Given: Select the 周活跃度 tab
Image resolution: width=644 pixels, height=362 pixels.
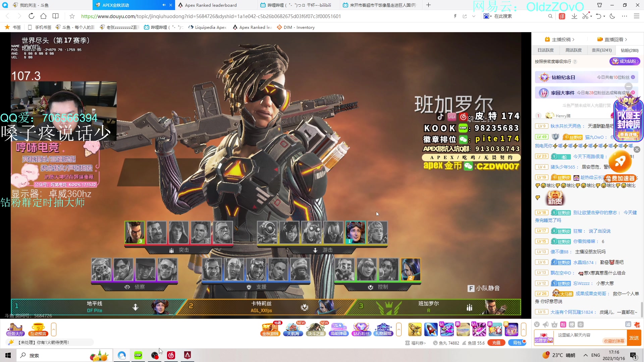Looking at the screenshot, I should (x=573, y=50).
